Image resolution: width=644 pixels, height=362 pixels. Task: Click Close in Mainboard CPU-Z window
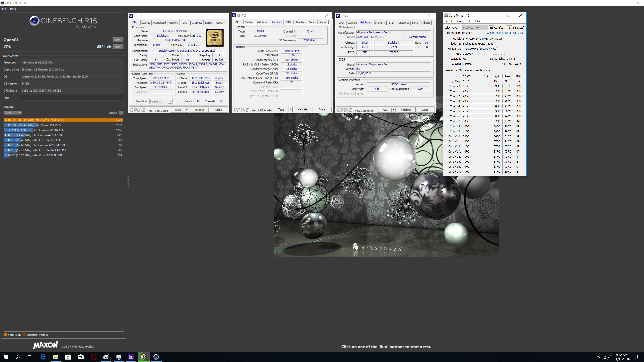[425, 110]
